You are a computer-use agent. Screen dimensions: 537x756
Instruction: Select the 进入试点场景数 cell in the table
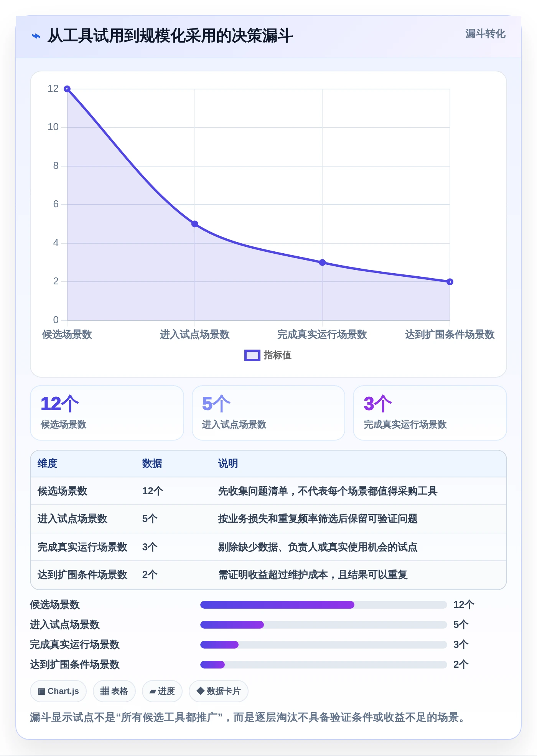tap(72, 519)
